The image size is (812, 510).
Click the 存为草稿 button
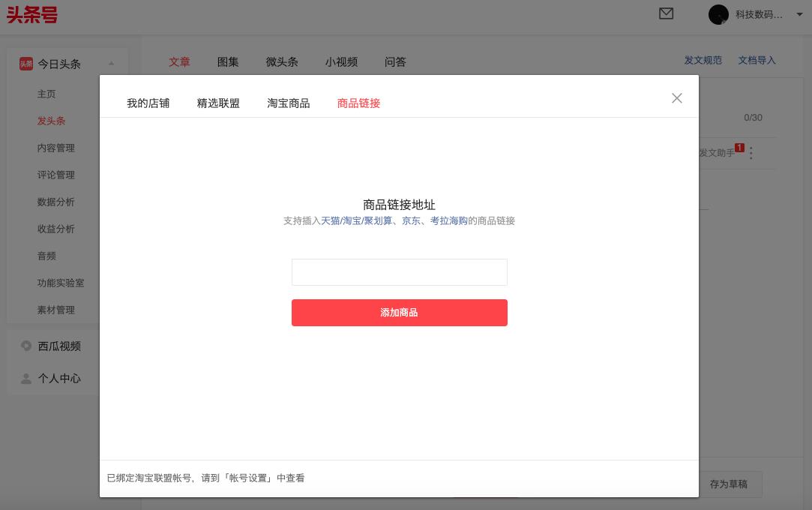tap(729, 484)
